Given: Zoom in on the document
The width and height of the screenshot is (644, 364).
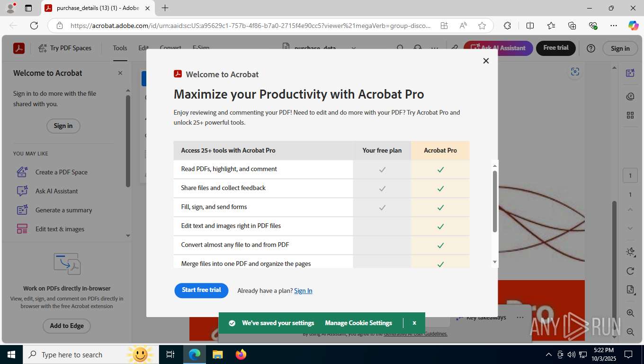Looking at the screenshot, I should (x=630, y=313).
